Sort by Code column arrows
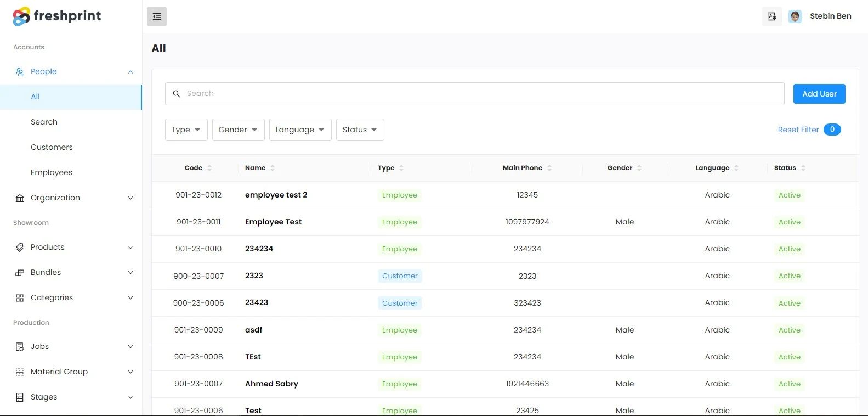The height and width of the screenshot is (416, 868). [209, 168]
